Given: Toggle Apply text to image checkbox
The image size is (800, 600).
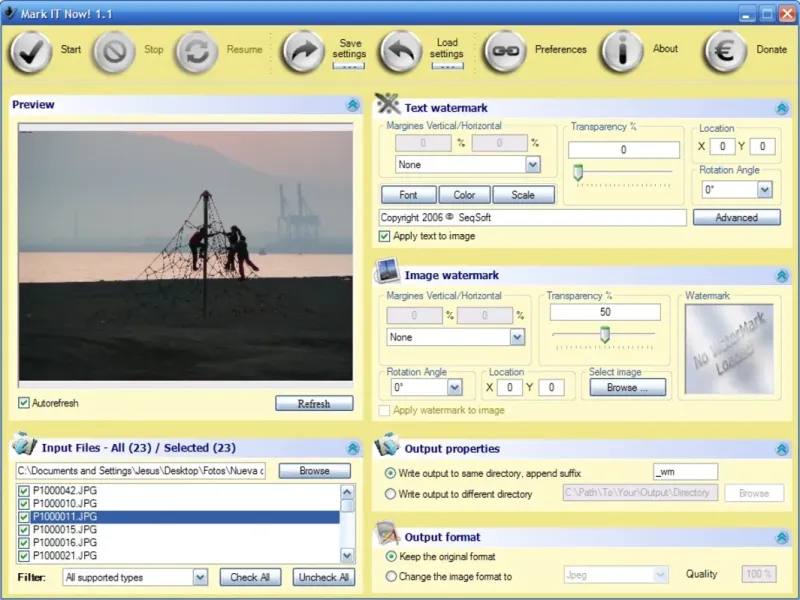Looking at the screenshot, I should (x=384, y=236).
